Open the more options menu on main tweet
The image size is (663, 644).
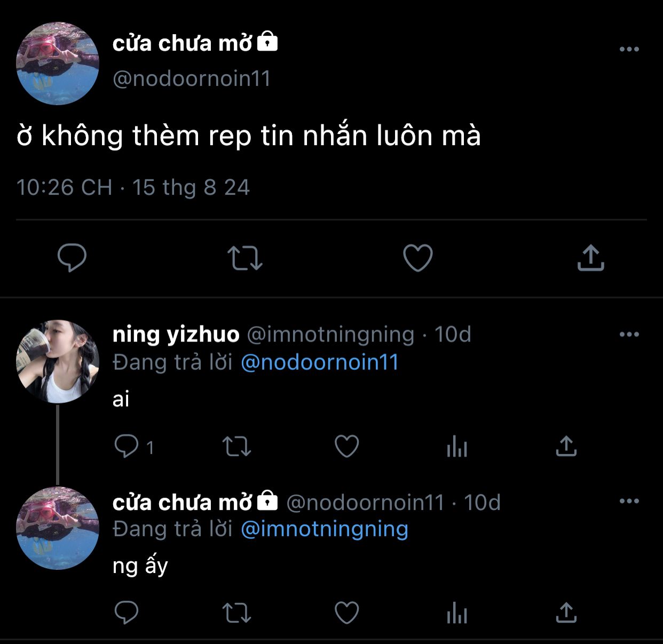pos(629,49)
